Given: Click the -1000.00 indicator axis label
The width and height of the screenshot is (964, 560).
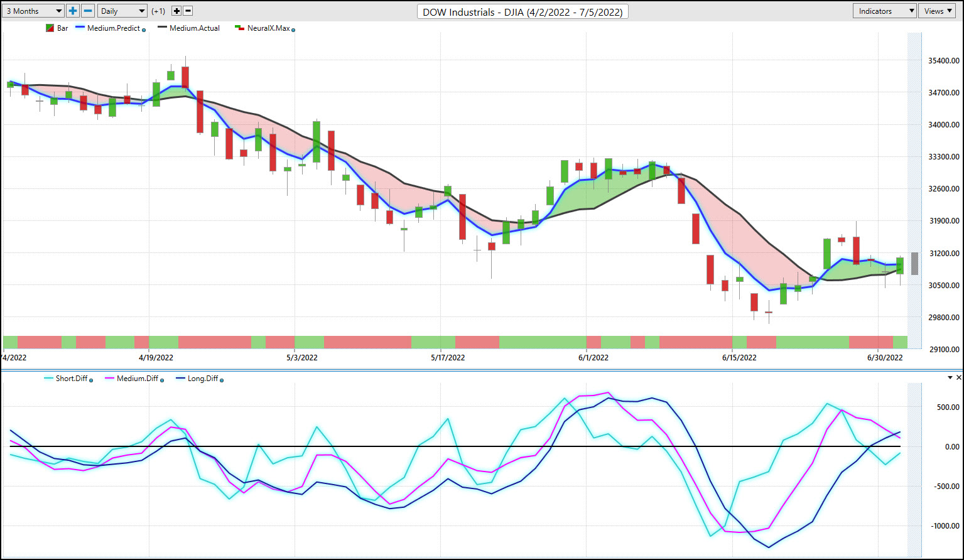Looking at the screenshot, I should tap(945, 526).
